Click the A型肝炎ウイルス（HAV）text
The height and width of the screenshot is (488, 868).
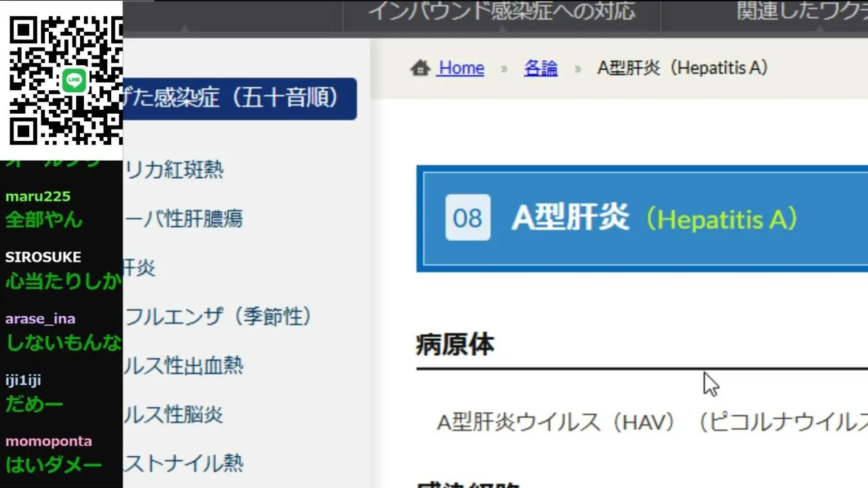click(x=557, y=422)
